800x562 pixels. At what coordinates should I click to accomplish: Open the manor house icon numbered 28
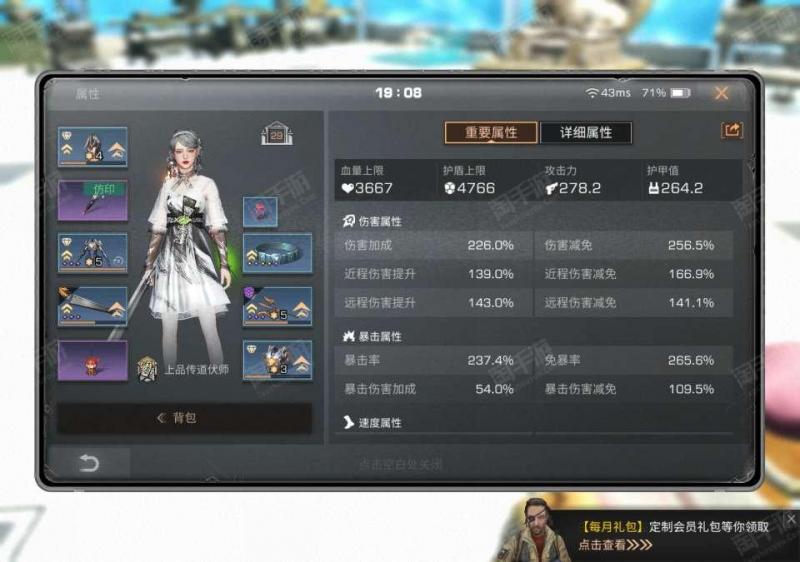click(277, 134)
